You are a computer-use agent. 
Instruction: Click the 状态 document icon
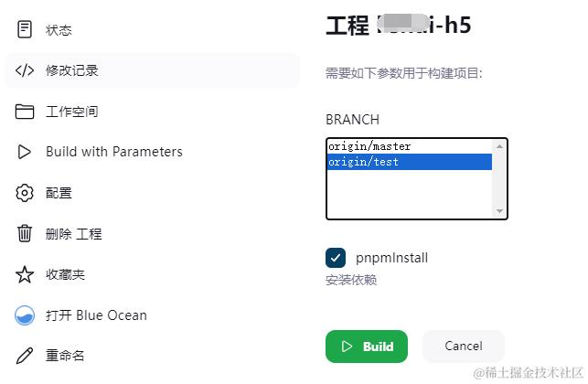pyautogui.click(x=25, y=29)
